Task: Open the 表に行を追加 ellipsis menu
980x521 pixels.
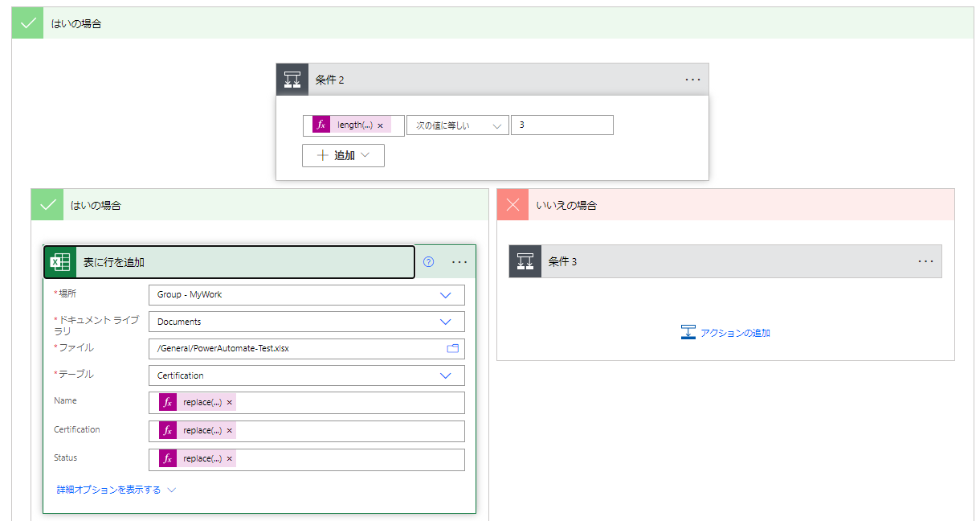Action: pyautogui.click(x=459, y=261)
